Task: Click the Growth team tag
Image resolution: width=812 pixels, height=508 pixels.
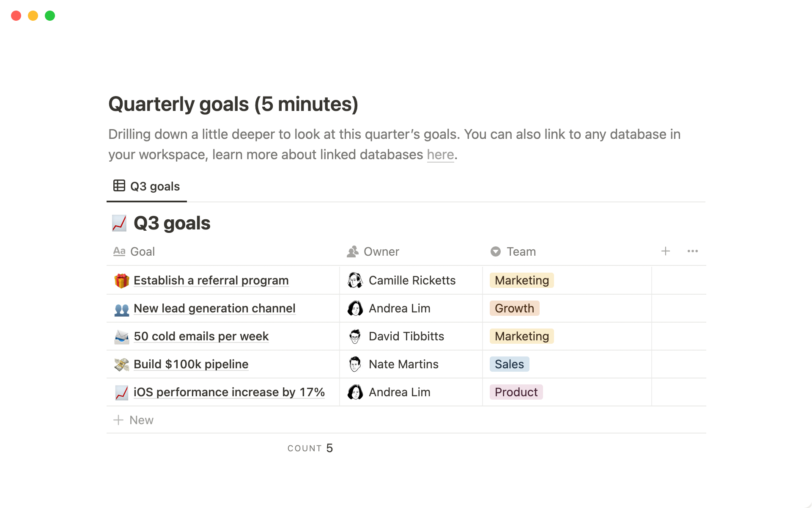Action: click(514, 308)
